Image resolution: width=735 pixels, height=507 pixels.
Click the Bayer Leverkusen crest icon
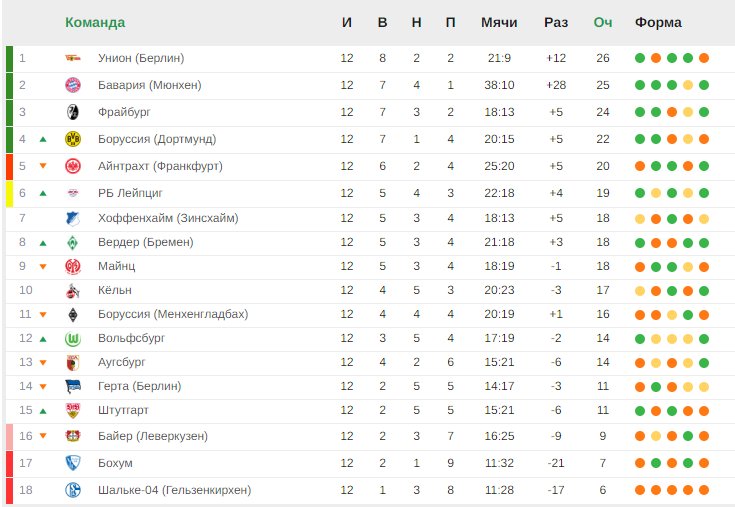[73, 436]
